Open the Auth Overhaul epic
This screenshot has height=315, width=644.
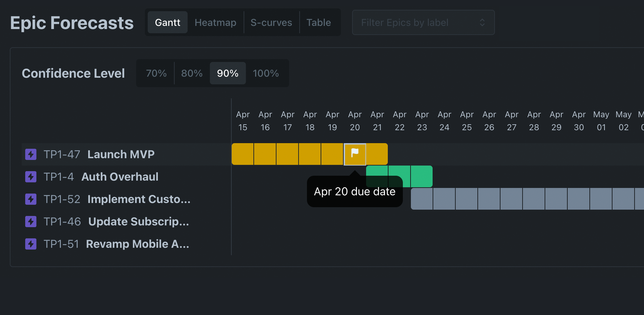120,176
